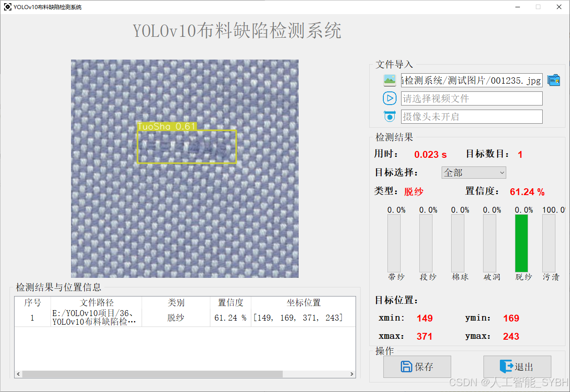Click the 类别 column header
Screen dimensions: 570x392
[x=176, y=303]
